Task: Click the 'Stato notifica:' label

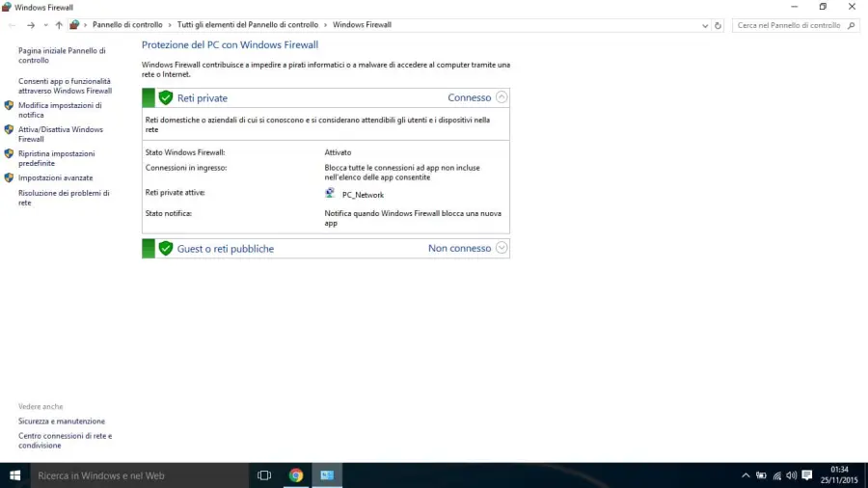Action: tap(168, 213)
